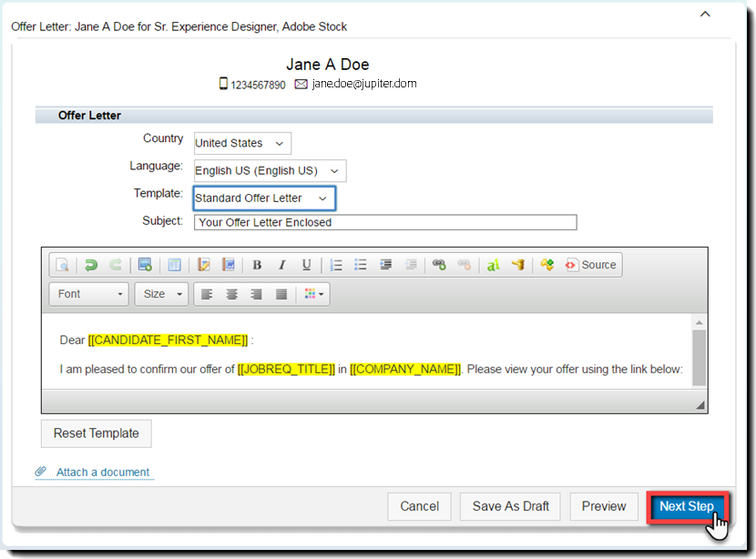Open the Language dropdown
The image size is (756, 559).
269,170
